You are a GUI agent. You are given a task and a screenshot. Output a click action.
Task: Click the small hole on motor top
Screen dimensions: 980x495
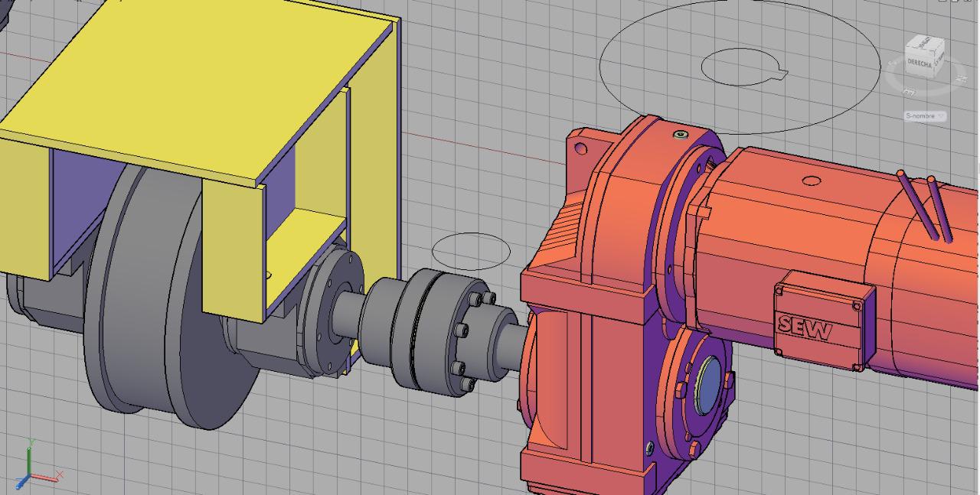tap(812, 182)
